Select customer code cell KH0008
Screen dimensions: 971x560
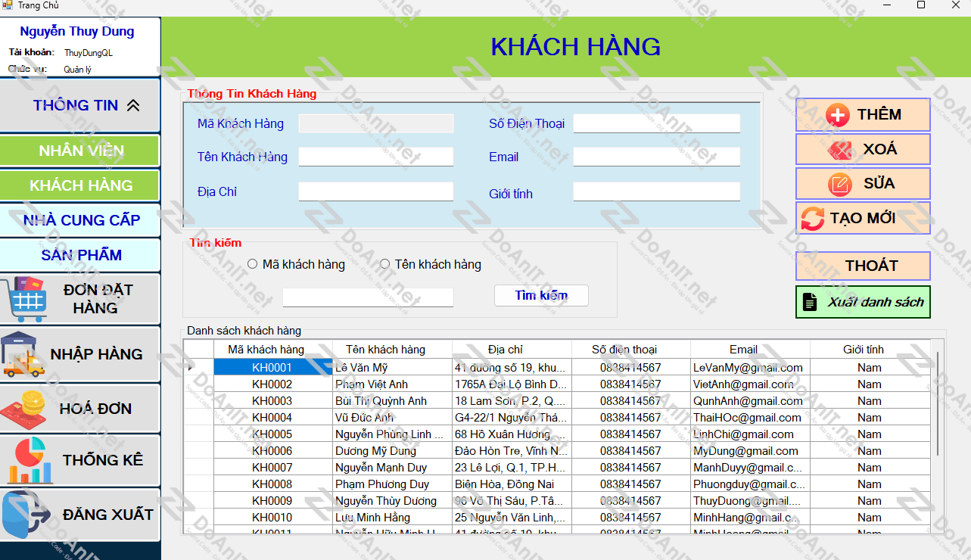pyautogui.click(x=273, y=484)
